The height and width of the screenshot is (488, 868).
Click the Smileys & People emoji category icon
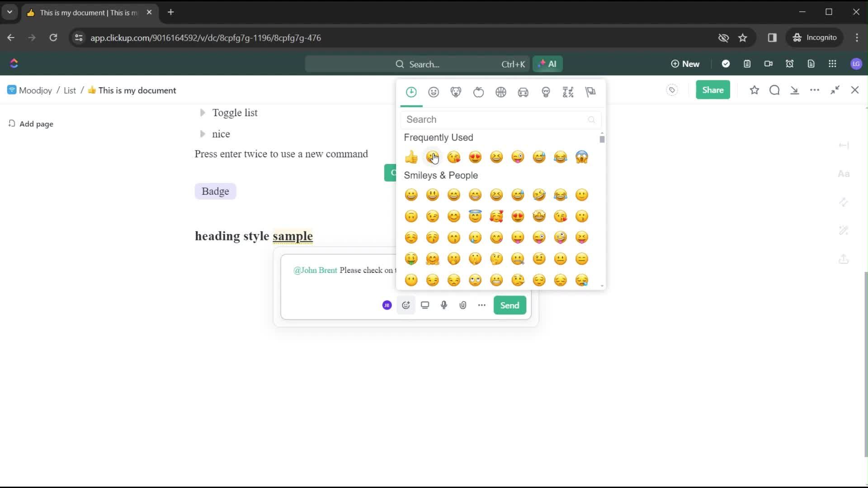[434, 92]
